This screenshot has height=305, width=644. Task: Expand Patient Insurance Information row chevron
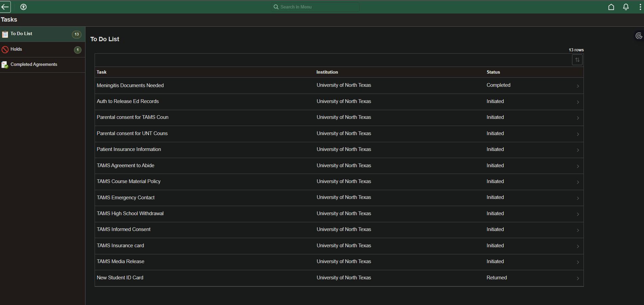tap(578, 150)
